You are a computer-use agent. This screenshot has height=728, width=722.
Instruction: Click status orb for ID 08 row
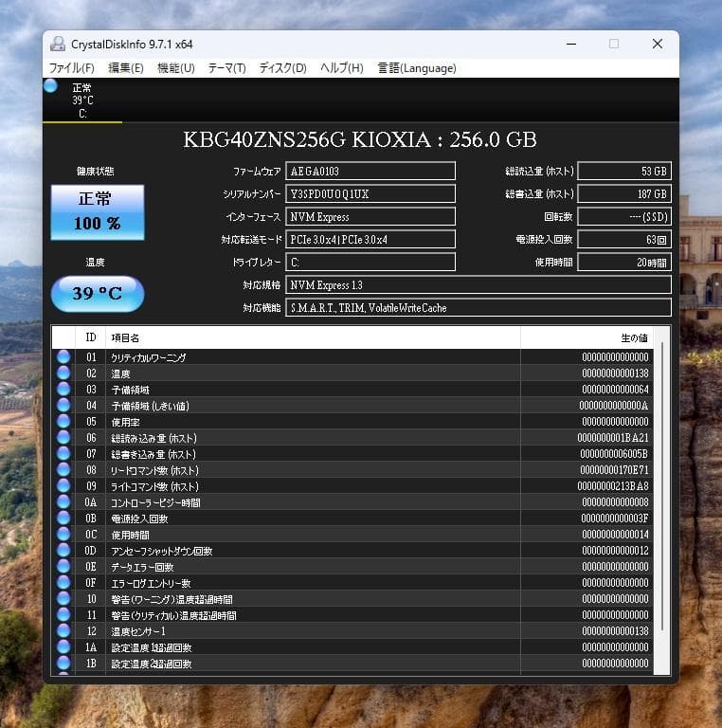[x=63, y=469]
